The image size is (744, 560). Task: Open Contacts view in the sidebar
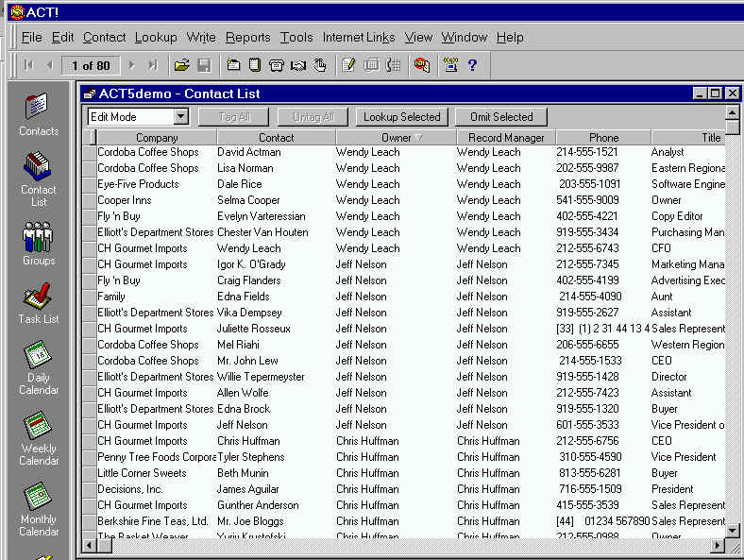pyautogui.click(x=39, y=114)
